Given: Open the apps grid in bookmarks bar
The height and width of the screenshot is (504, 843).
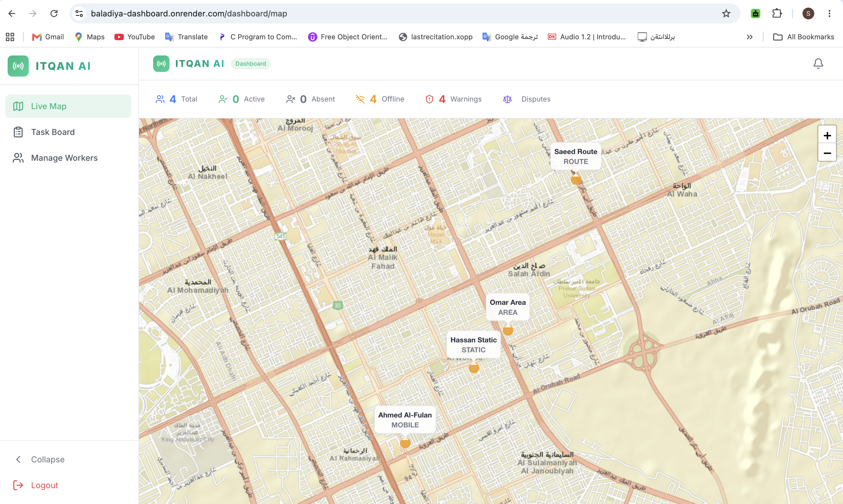Looking at the screenshot, I should pyautogui.click(x=10, y=37).
